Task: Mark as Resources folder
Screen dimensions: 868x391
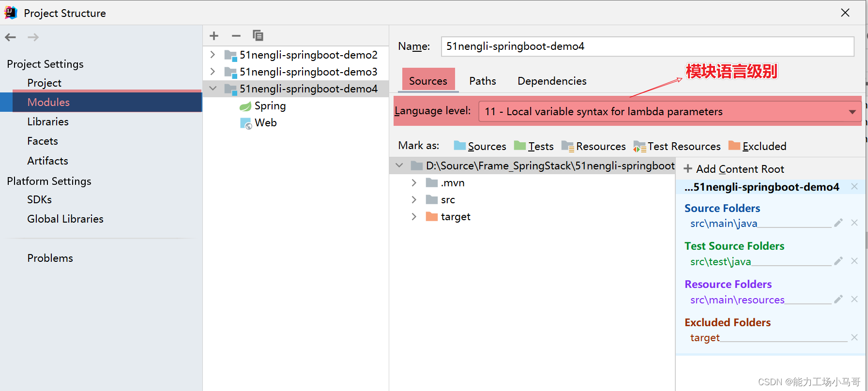Action: pos(594,146)
